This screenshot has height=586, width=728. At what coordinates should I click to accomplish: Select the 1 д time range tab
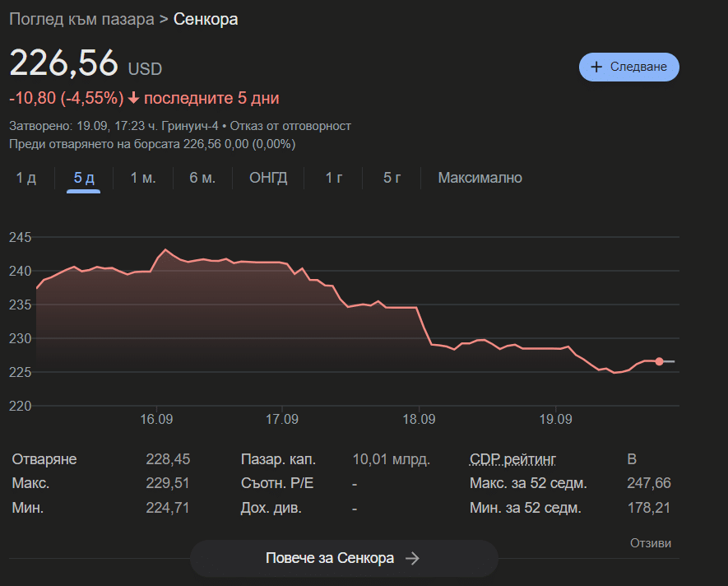(x=26, y=178)
